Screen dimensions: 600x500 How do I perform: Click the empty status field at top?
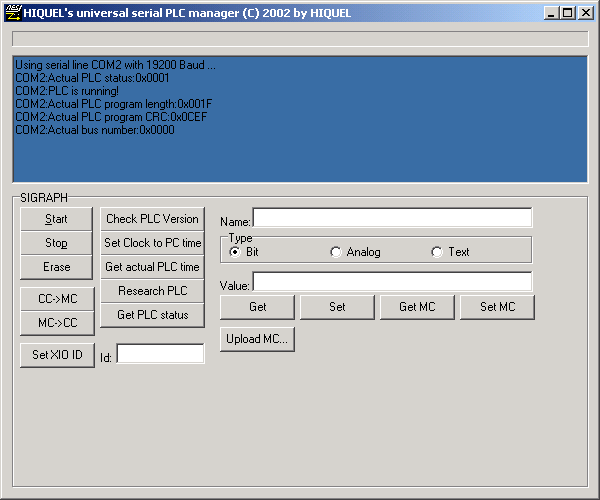pos(300,39)
